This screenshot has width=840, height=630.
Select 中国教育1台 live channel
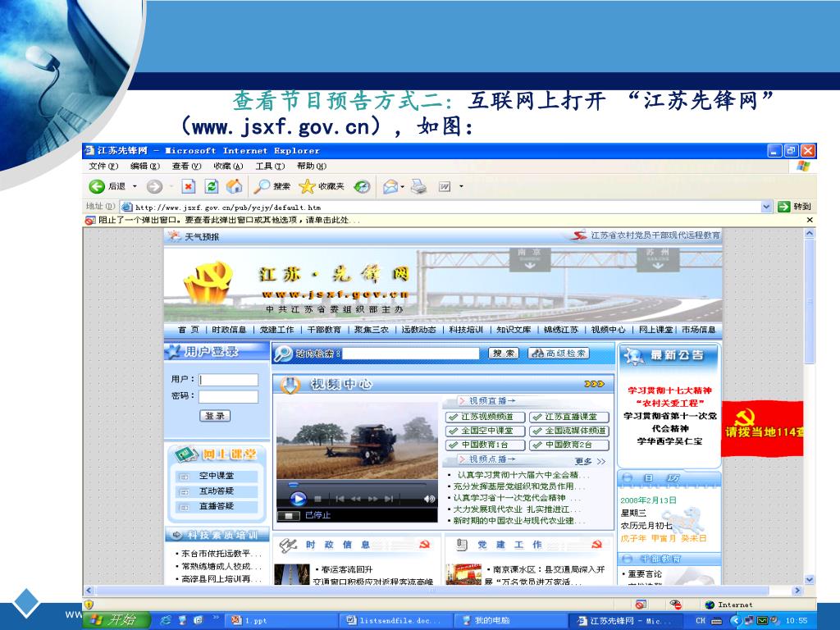pos(486,445)
